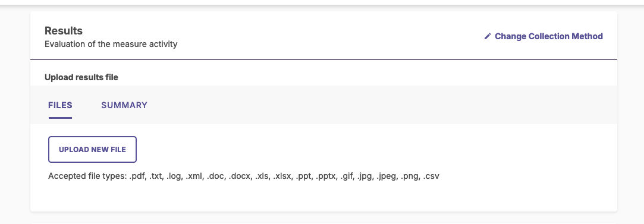Click the .gif file type text
This screenshot has width=644, height=224.
347,176
